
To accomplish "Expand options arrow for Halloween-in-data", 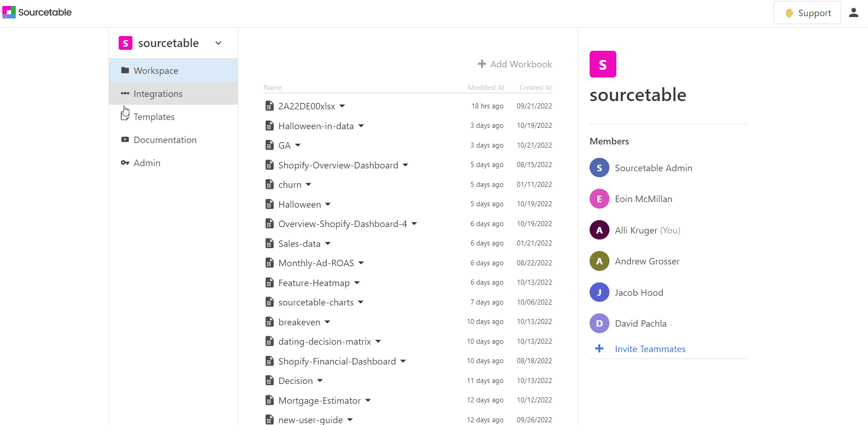I will (x=361, y=126).
